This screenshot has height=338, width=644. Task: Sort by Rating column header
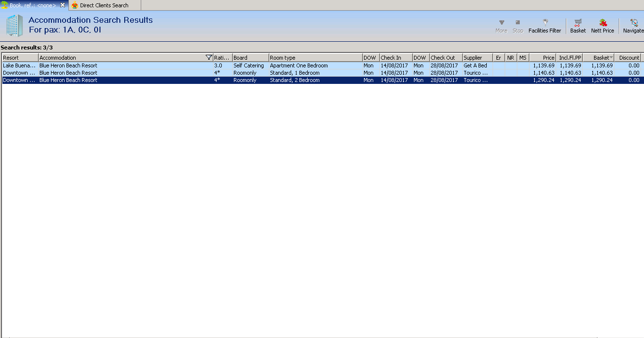(223, 58)
